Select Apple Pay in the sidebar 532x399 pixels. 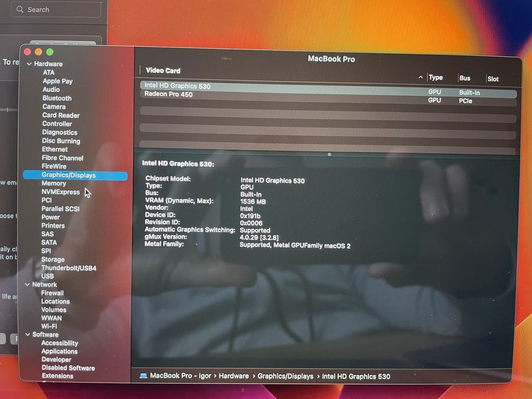click(58, 81)
